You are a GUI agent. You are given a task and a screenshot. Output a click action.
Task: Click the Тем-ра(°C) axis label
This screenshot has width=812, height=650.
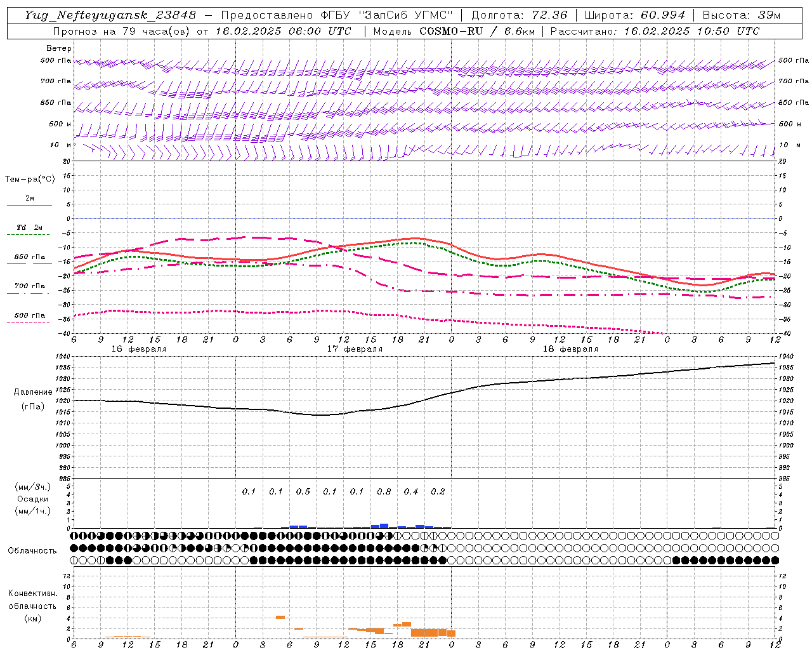tap(30, 180)
